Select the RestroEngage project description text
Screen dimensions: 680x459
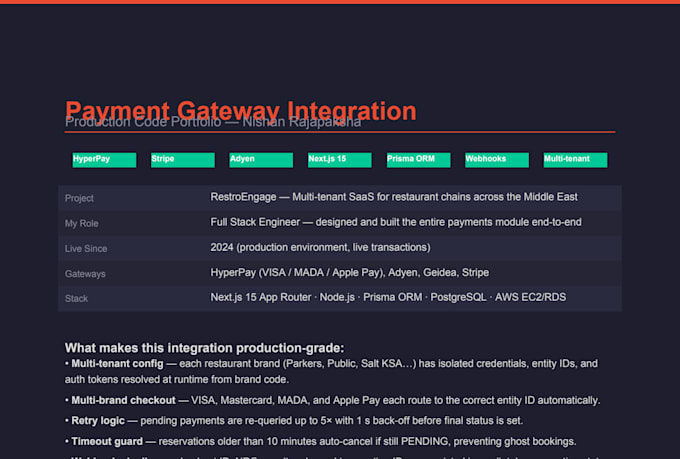coord(394,197)
